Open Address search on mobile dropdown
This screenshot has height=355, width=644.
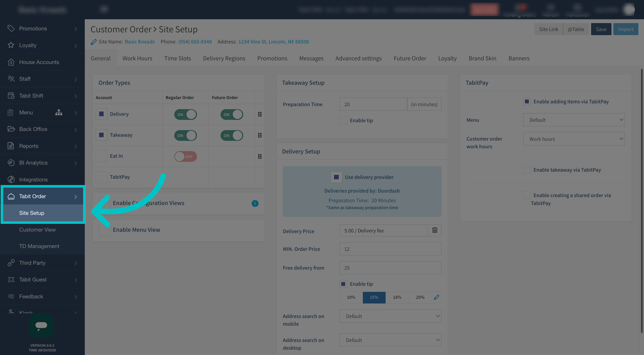[x=390, y=316]
